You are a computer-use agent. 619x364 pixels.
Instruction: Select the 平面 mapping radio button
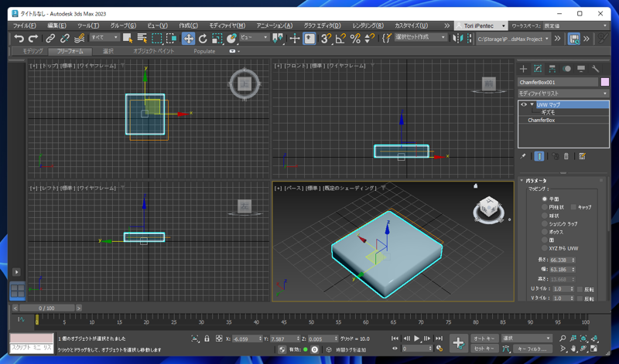click(x=545, y=199)
